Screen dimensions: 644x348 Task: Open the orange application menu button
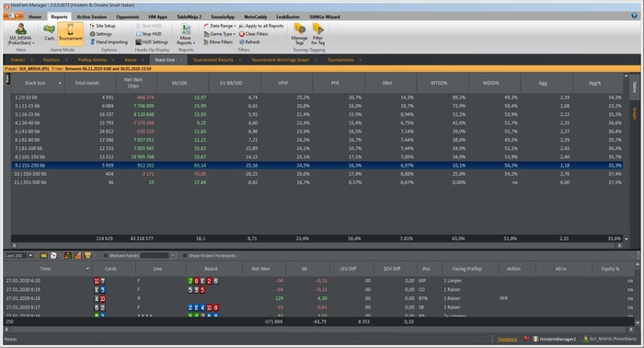pyautogui.click(x=14, y=16)
